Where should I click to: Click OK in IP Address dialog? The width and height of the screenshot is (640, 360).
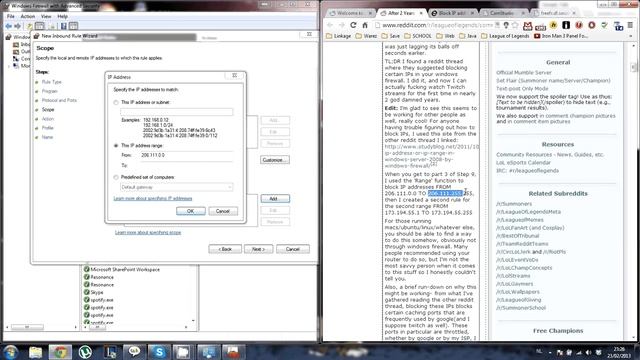pos(191,211)
